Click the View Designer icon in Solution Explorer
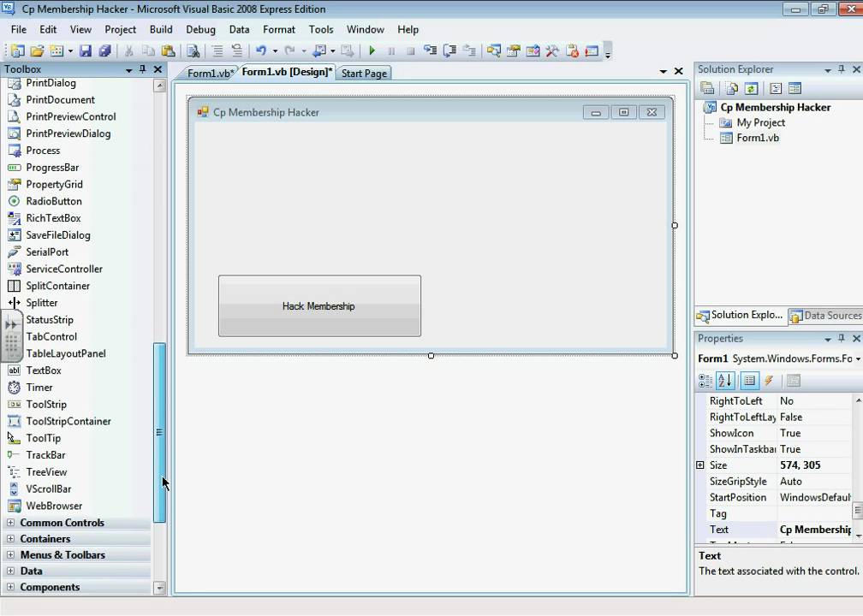The height and width of the screenshot is (616, 863). (795, 89)
